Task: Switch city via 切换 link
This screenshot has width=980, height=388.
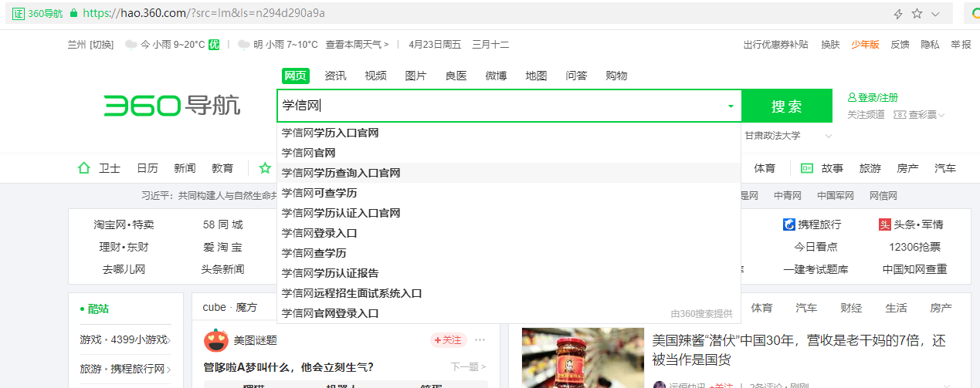Action: pyautogui.click(x=101, y=45)
